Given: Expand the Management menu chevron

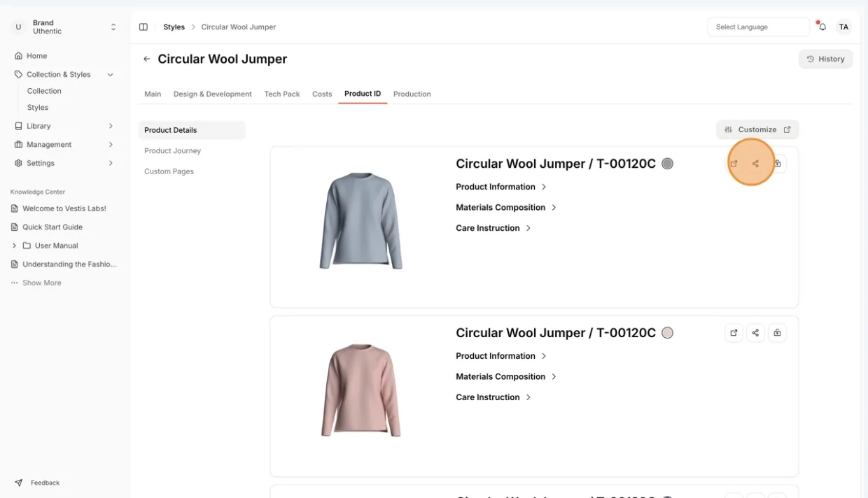Looking at the screenshot, I should [x=111, y=144].
